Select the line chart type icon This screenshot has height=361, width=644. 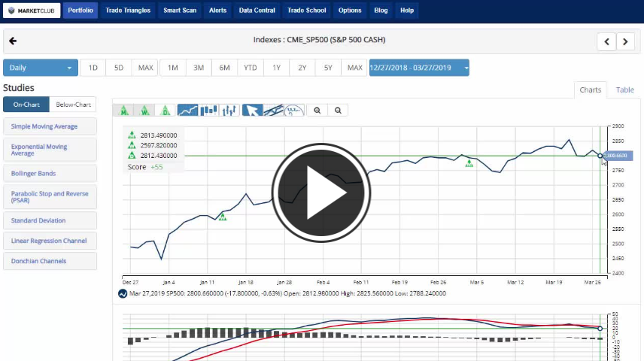[x=188, y=111]
